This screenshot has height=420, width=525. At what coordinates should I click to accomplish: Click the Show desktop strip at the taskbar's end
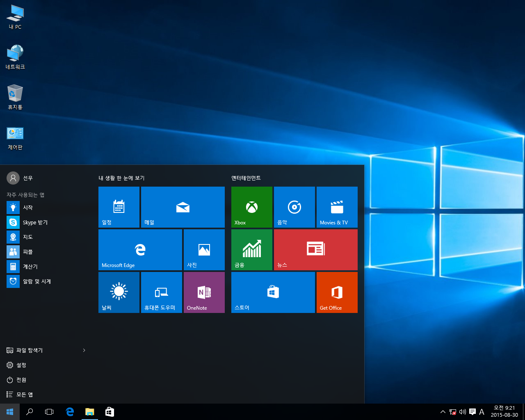pyautogui.click(x=524, y=412)
